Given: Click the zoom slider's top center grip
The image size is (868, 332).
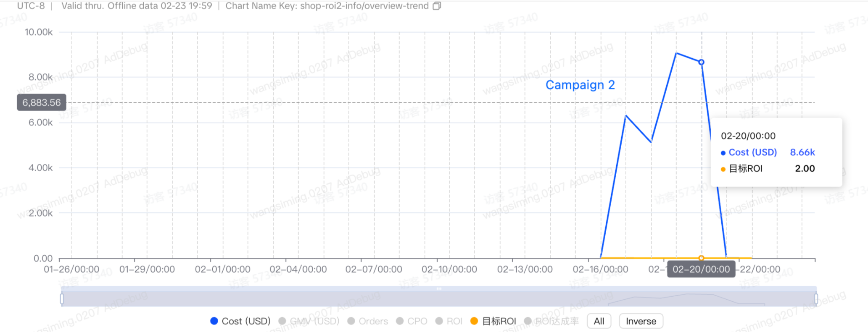Looking at the screenshot, I should (x=439, y=289).
